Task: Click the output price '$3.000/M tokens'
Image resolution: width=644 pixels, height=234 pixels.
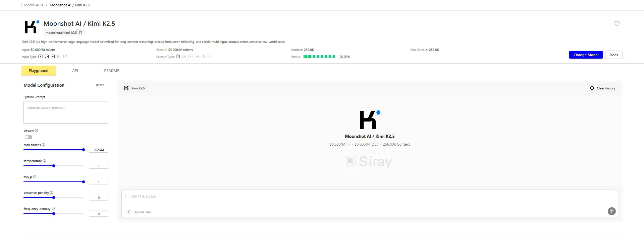Action: (180, 50)
